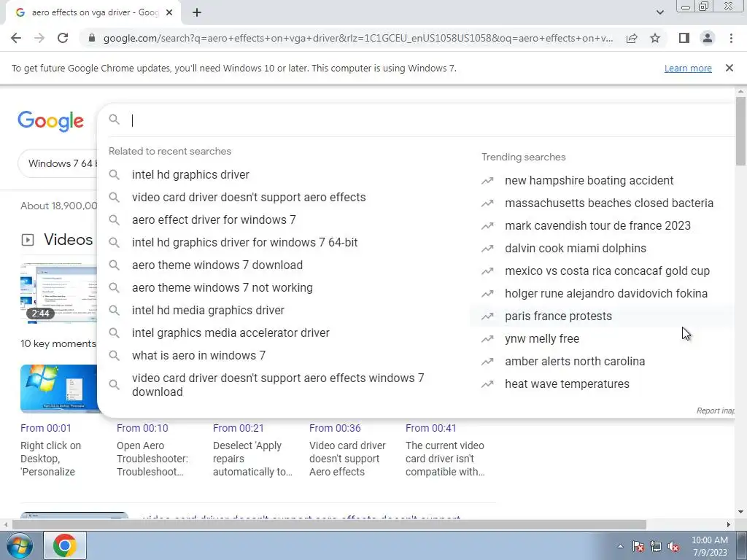The width and height of the screenshot is (747, 560).
Task: Click trending arrow icon beside paris france protests
Action: (x=487, y=316)
